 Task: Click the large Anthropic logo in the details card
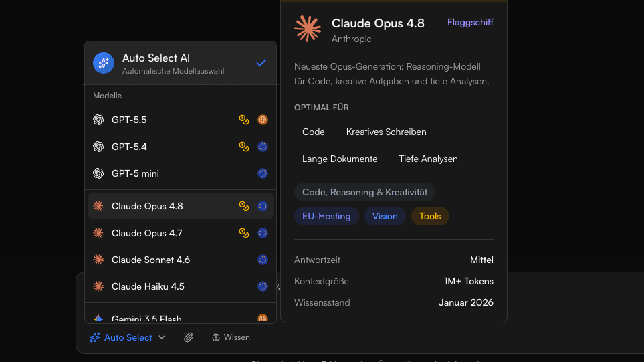[308, 29]
